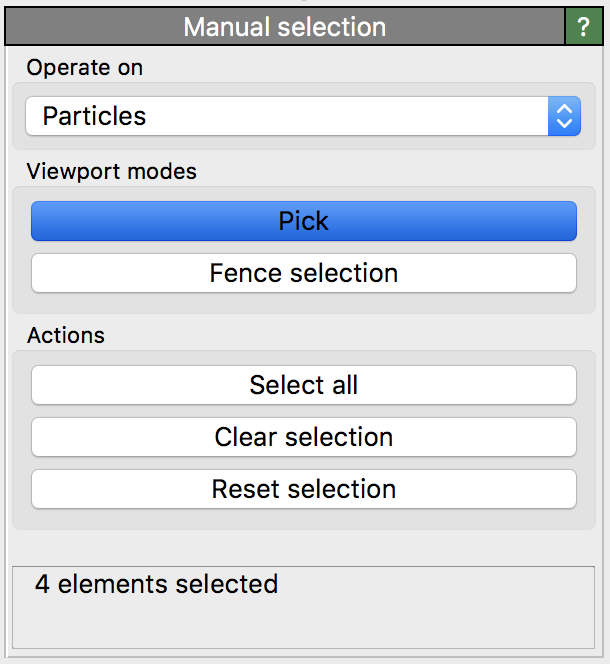Click the down chevron in Particles selector

(x=564, y=124)
